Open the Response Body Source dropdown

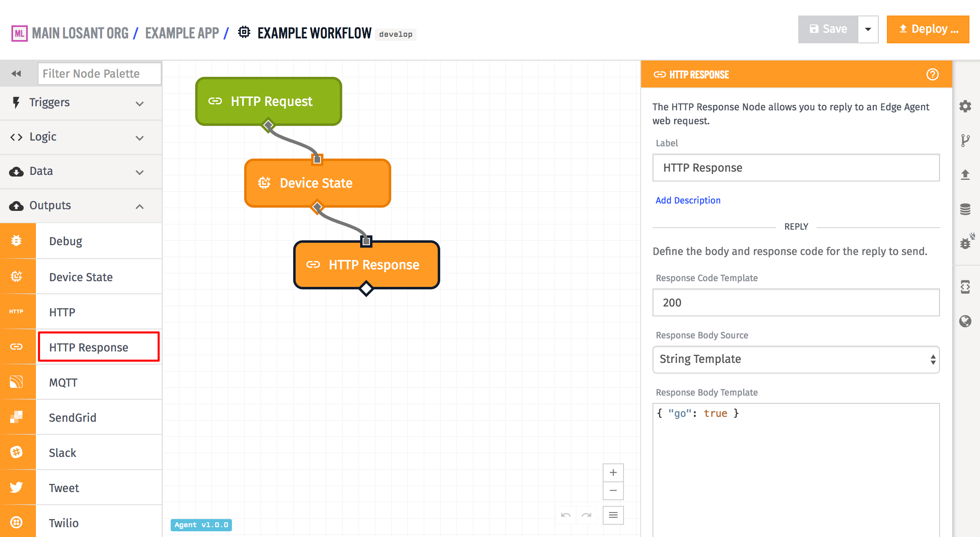pyautogui.click(x=796, y=359)
